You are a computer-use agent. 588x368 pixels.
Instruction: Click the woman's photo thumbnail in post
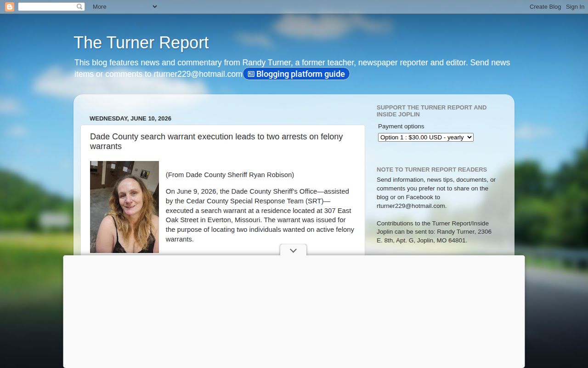pos(124,207)
